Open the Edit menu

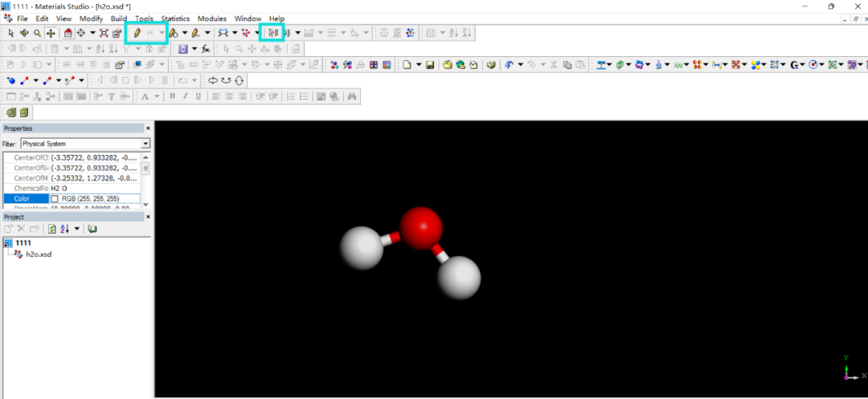tap(42, 18)
